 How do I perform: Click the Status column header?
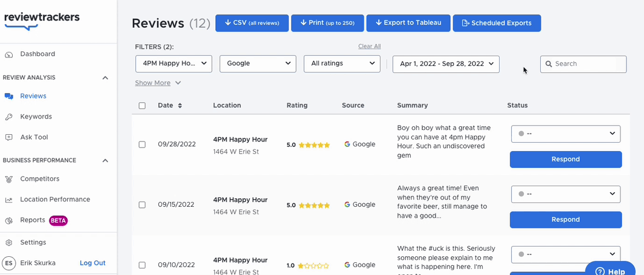click(x=518, y=106)
